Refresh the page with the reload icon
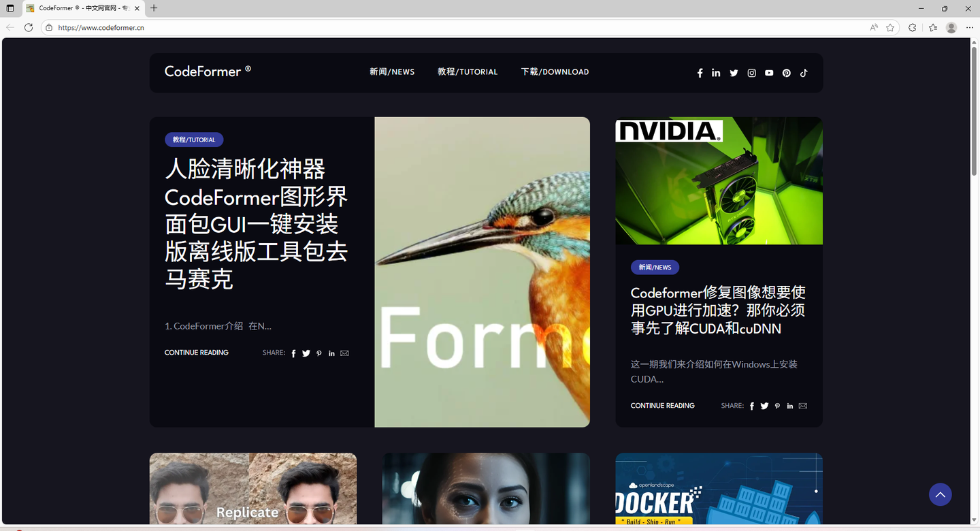This screenshot has width=980, height=531. (29, 27)
